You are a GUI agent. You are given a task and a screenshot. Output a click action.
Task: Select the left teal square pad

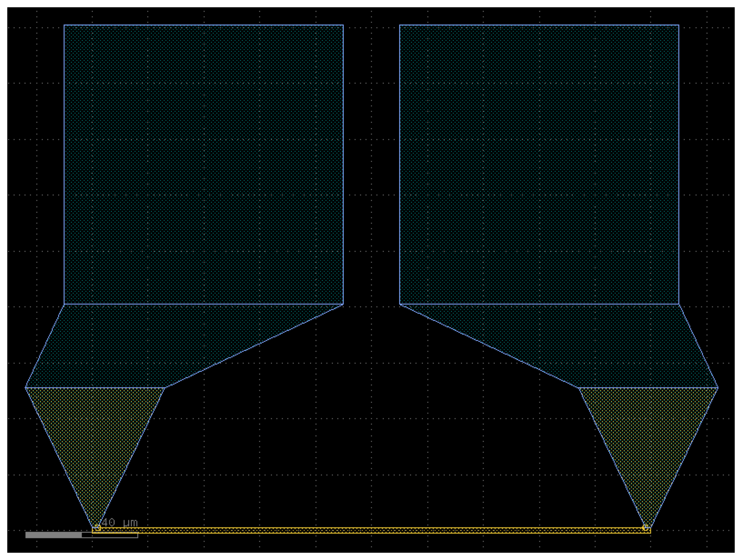[x=204, y=165]
